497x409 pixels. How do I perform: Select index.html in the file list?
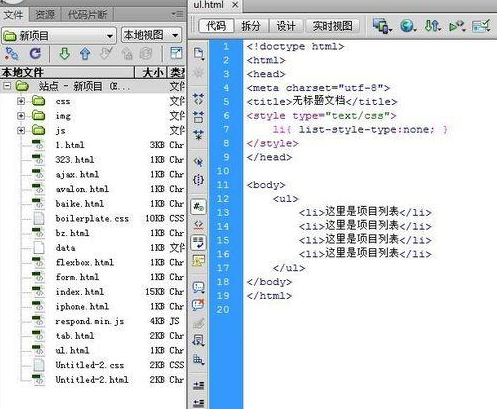pyautogui.click(x=80, y=292)
